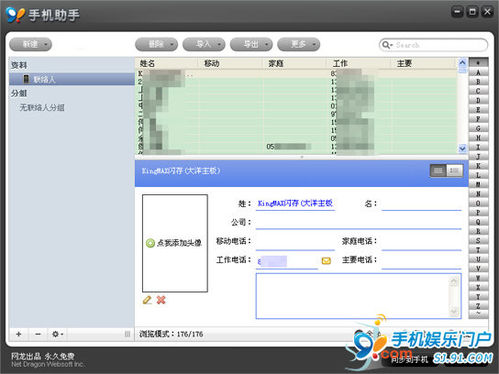The image size is (499, 374).
Task: Switch to the card detail view toggle
Action: [454, 171]
